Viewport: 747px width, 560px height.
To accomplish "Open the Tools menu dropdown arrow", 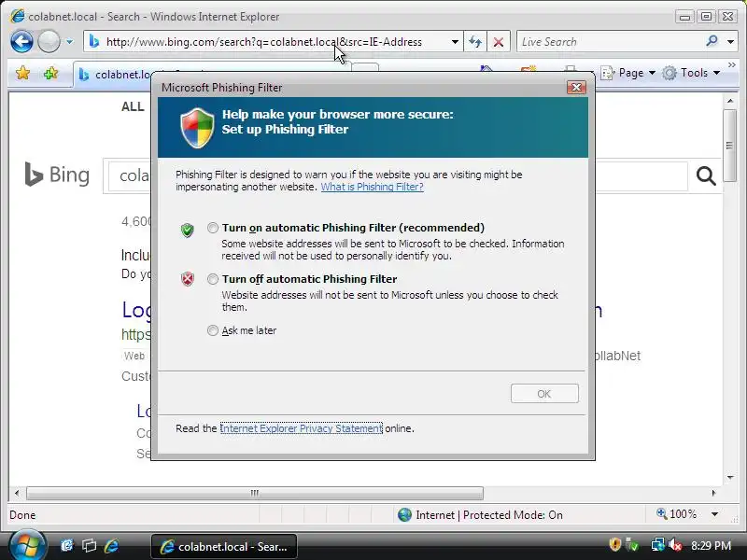I will tap(716, 73).
